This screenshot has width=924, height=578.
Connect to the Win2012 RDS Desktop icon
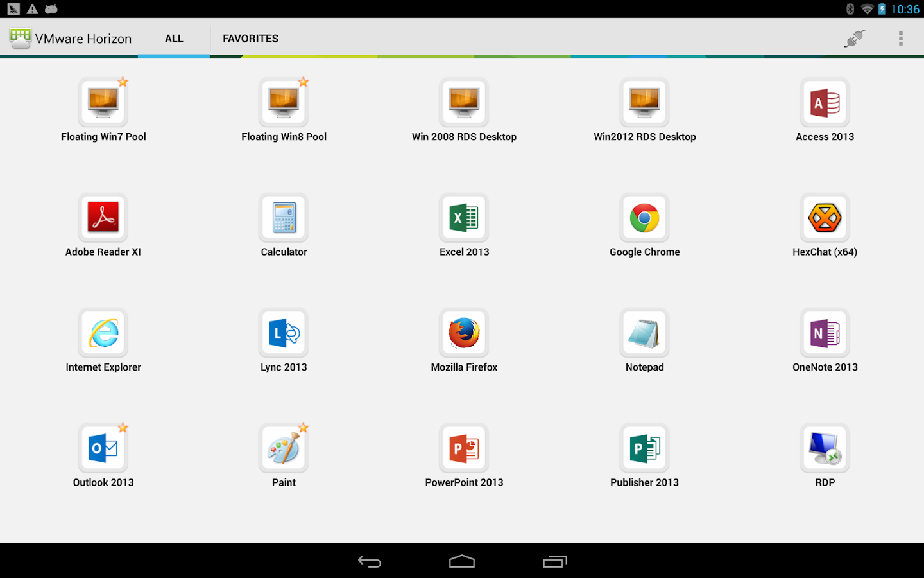[644, 102]
